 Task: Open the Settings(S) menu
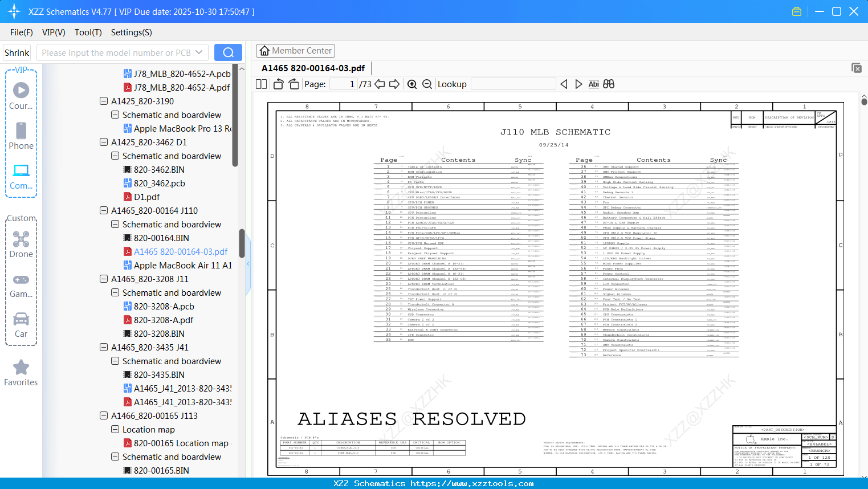tap(132, 32)
